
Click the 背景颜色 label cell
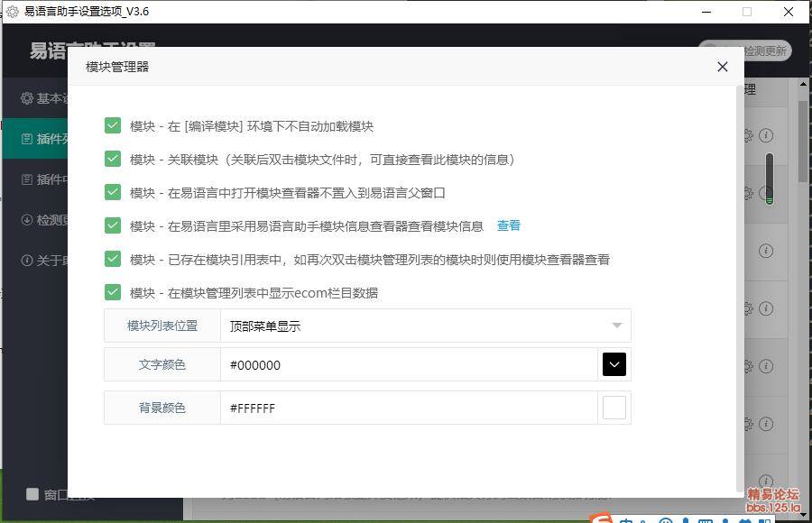click(x=162, y=408)
